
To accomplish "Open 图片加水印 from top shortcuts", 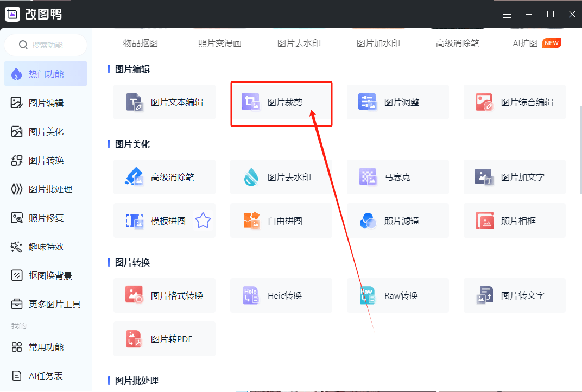I will pyautogui.click(x=378, y=43).
